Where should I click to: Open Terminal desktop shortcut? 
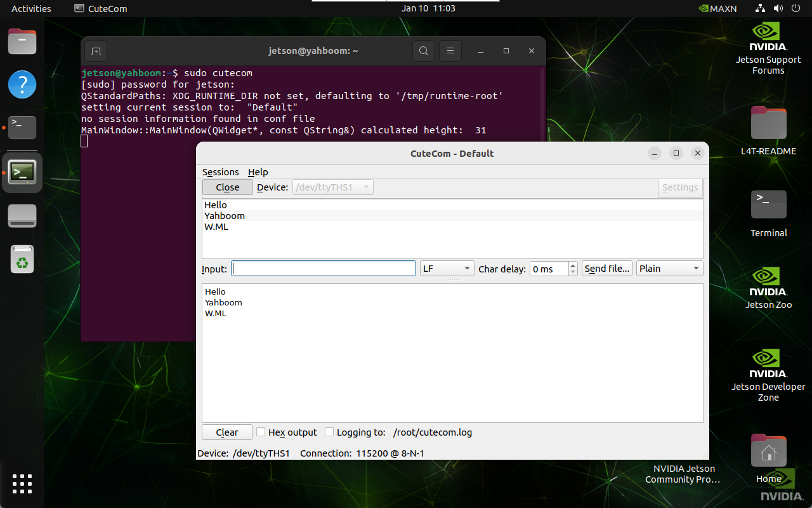768,213
